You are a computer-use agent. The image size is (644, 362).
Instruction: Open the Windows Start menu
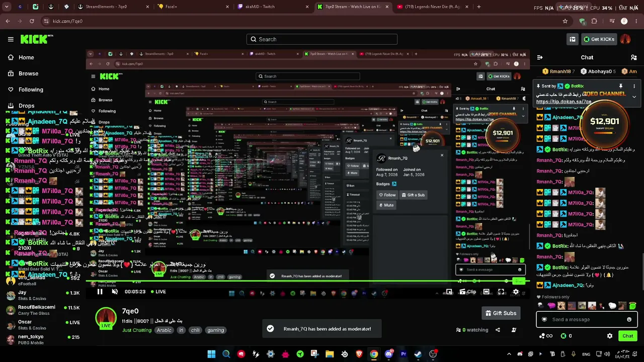pos(211,354)
